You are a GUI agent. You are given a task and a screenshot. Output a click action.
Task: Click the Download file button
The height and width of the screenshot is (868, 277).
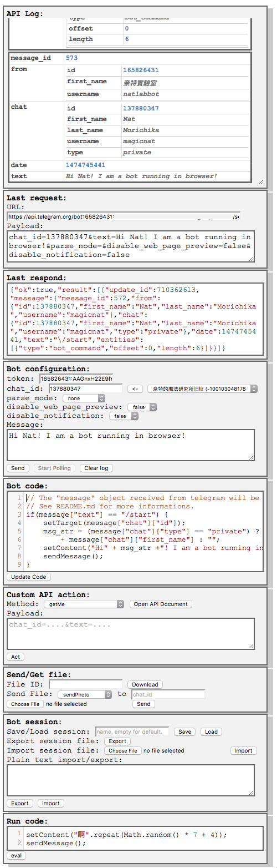point(145,684)
